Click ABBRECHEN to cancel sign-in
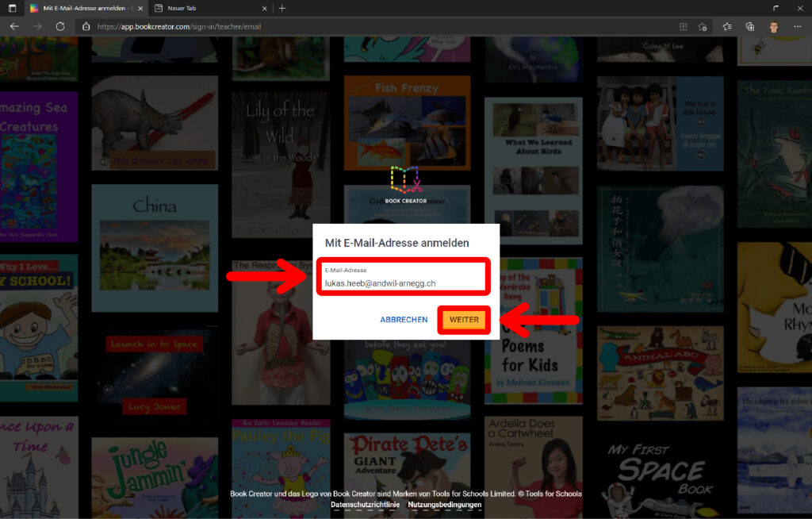 pyautogui.click(x=404, y=320)
